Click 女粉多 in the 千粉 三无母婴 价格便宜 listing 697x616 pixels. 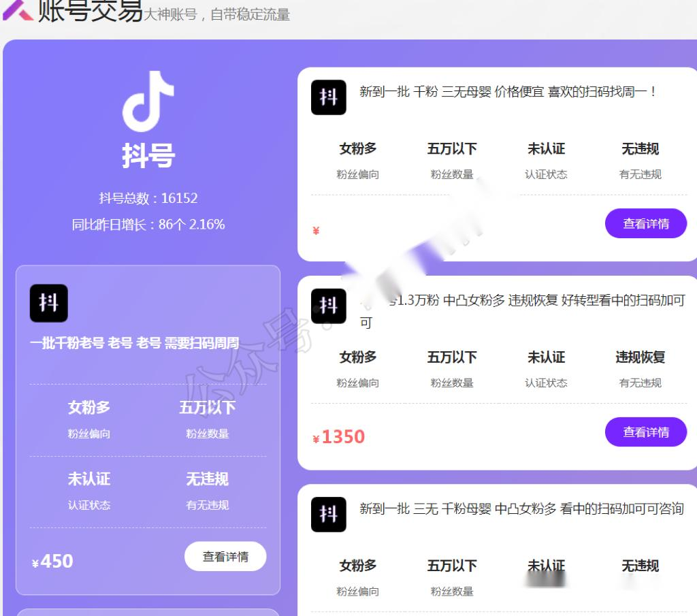358,148
